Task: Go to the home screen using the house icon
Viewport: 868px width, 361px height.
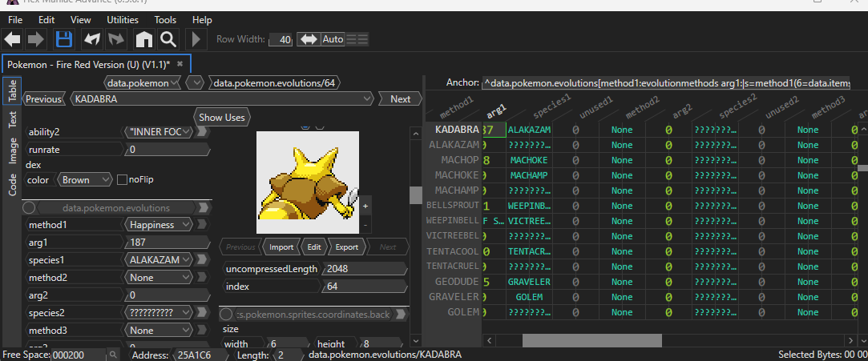Action: (144, 39)
